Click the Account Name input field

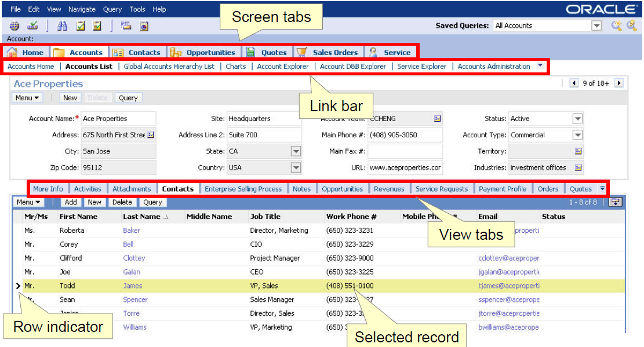118,118
